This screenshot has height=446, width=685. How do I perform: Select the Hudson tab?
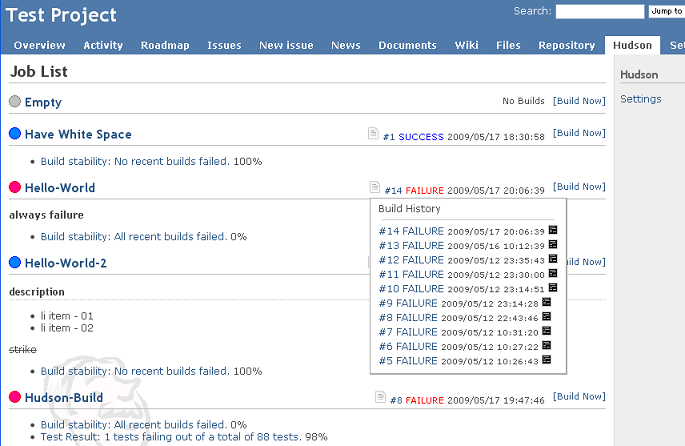point(632,45)
